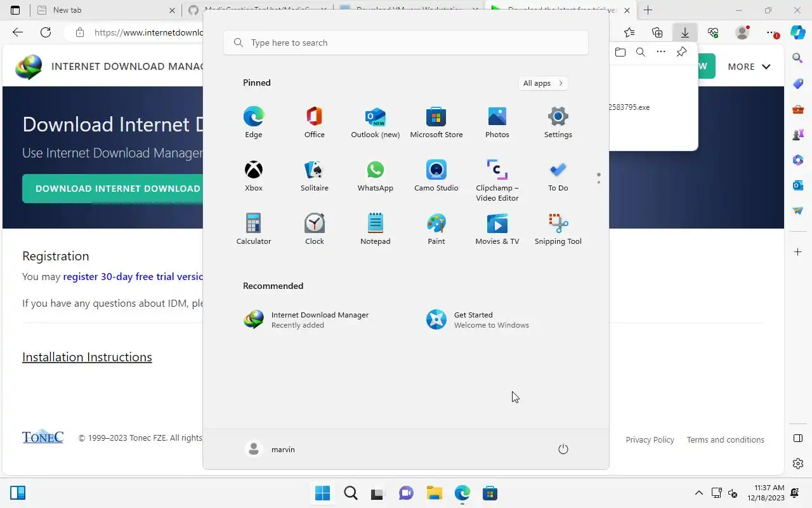812x508 pixels.
Task: Open Microsoft Store from Start menu
Action: tap(436, 122)
